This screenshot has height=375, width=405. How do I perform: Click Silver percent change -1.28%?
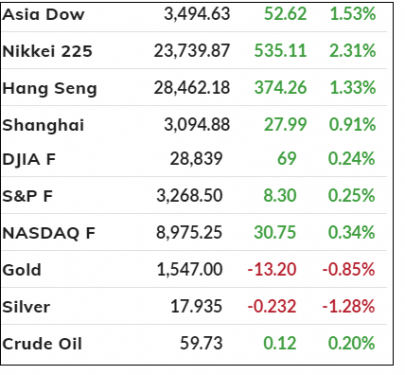[348, 306]
